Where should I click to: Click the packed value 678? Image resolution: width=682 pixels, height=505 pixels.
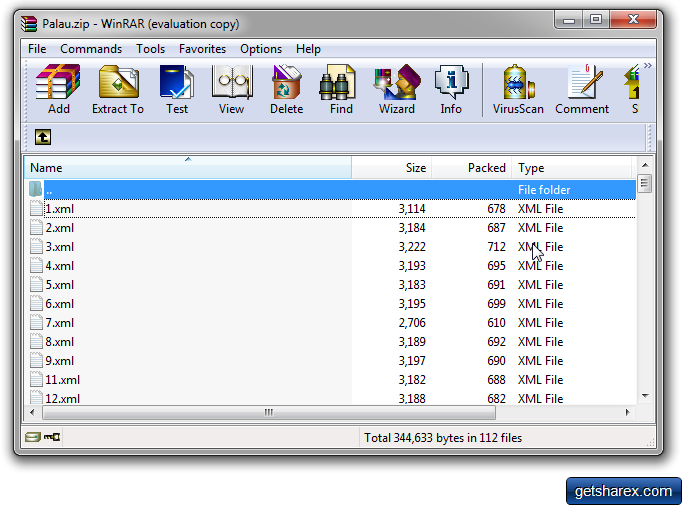pyautogui.click(x=496, y=208)
